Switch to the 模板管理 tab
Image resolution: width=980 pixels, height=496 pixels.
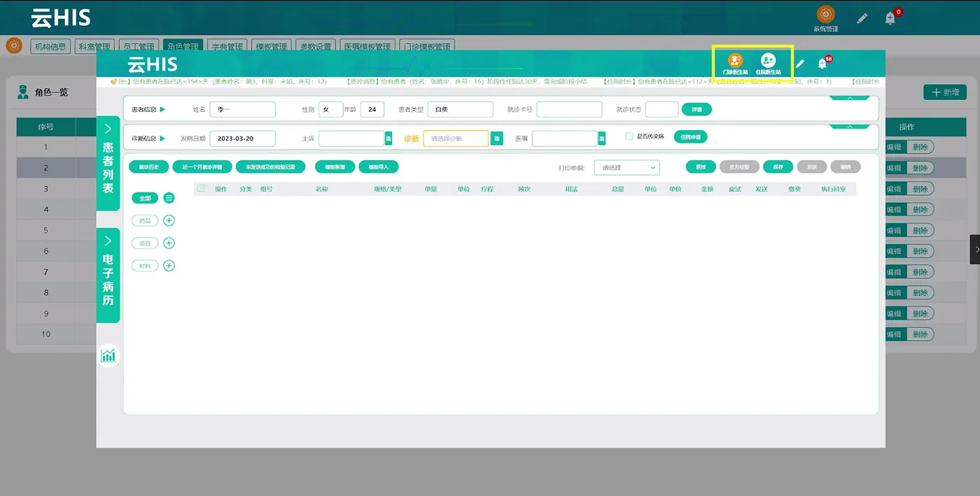(x=271, y=46)
